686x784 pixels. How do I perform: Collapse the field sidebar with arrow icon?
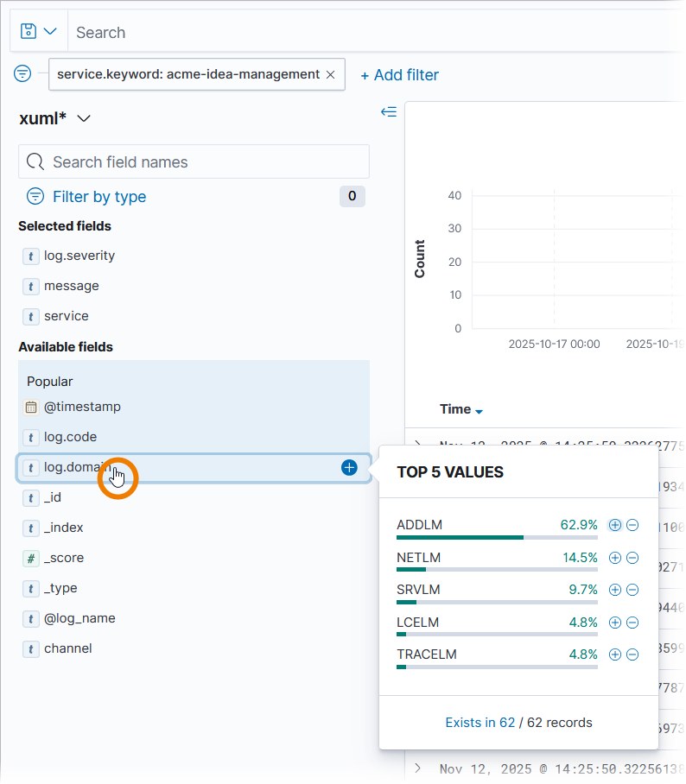pos(389,111)
